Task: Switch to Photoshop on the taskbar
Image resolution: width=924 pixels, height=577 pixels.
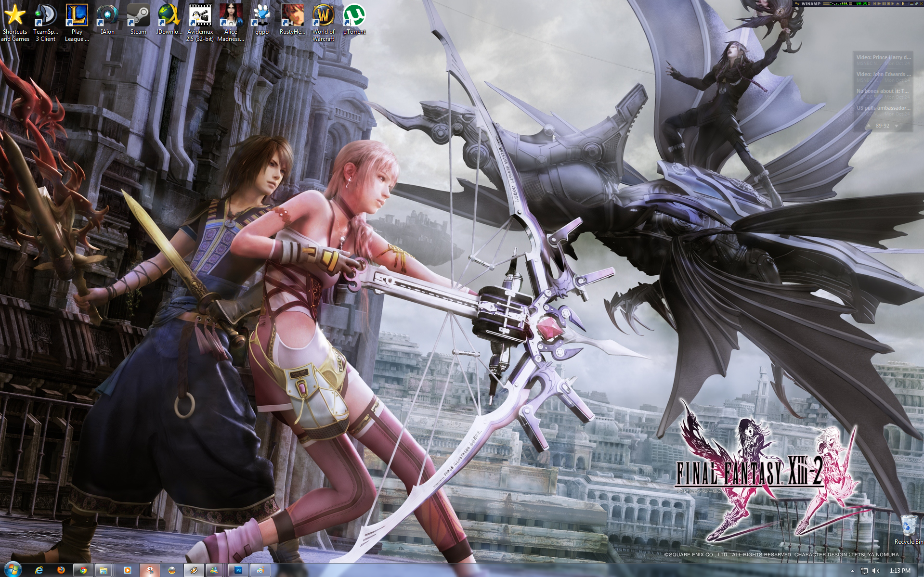Action: pos(238,570)
